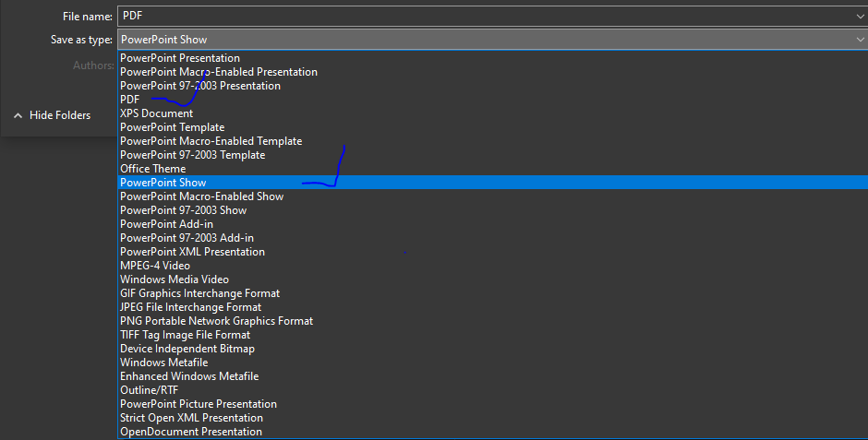
Task: Pick PowerPoint 97-2003 Presentation format
Action: click(493, 86)
